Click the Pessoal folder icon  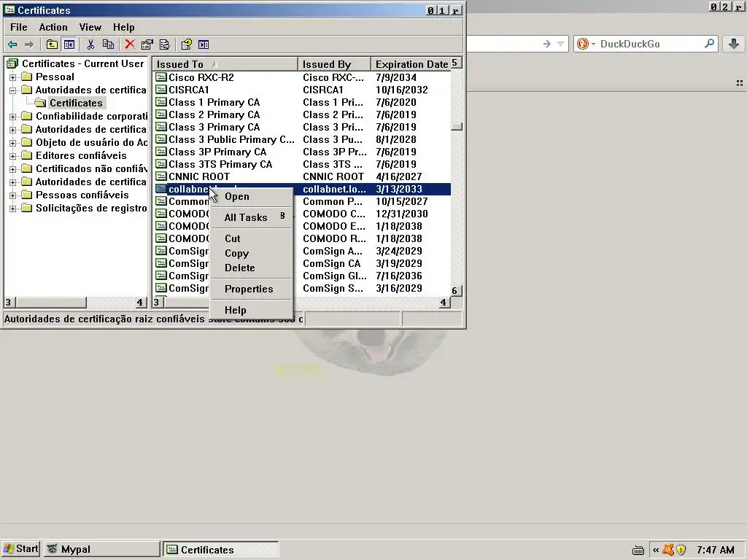27,77
